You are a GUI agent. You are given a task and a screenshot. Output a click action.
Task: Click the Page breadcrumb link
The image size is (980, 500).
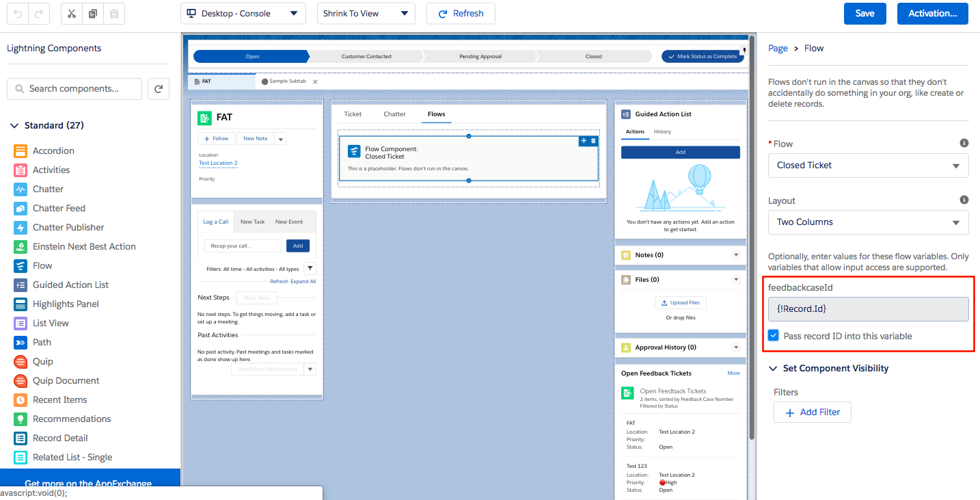point(778,49)
